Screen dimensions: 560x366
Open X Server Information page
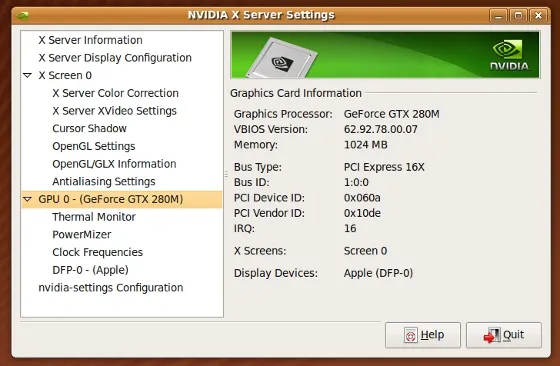point(90,40)
